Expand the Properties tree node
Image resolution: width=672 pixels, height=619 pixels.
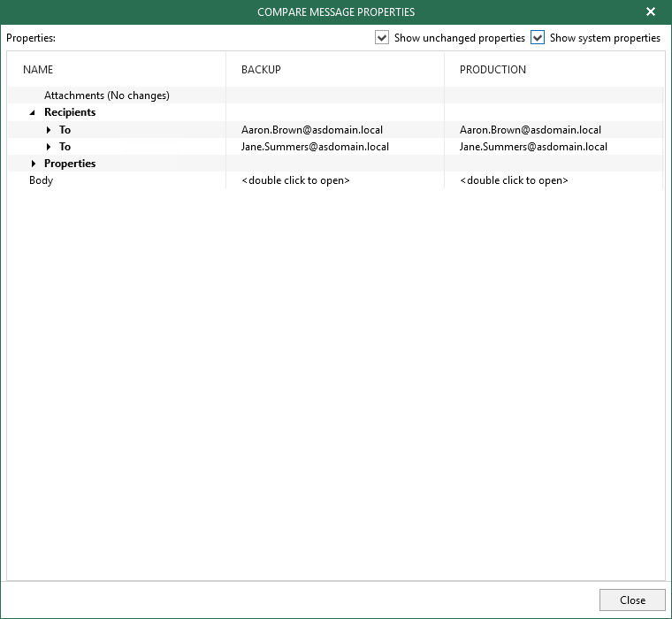[34, 164]
